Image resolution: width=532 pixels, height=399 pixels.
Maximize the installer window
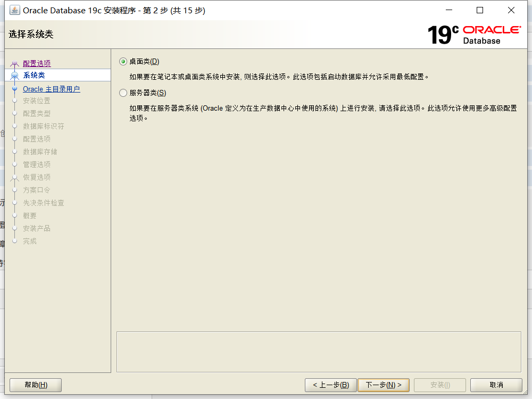click(480, 10)
